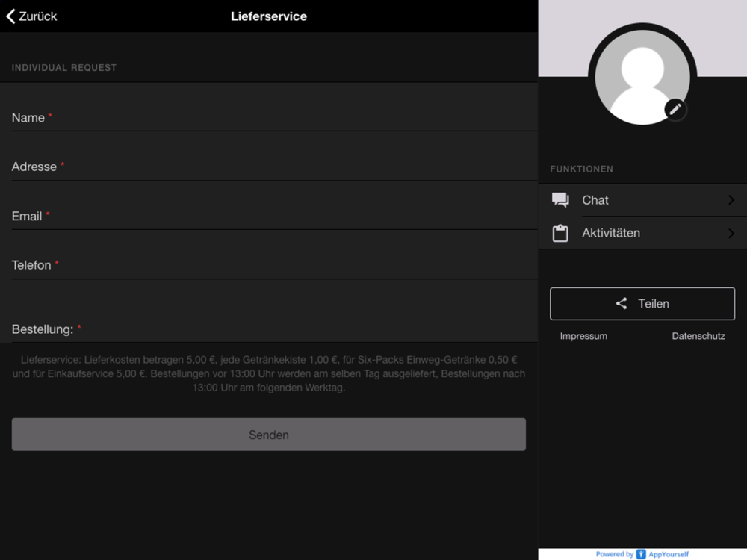Click the back arrow chevron icon

coord(11,16)
